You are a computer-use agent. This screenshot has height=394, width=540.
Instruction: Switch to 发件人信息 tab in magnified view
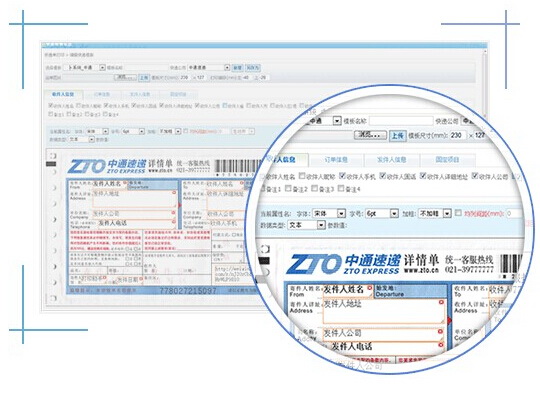(x=392, y=160)
